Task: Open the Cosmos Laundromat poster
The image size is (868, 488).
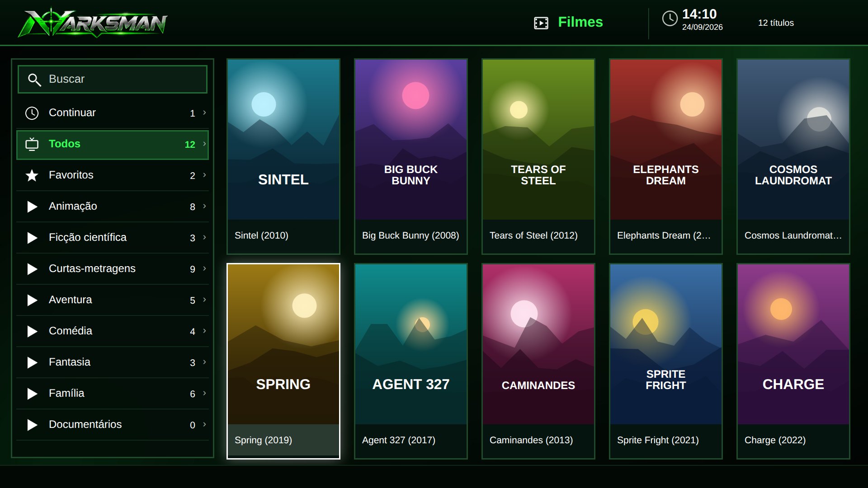Action: coord(793,156)
